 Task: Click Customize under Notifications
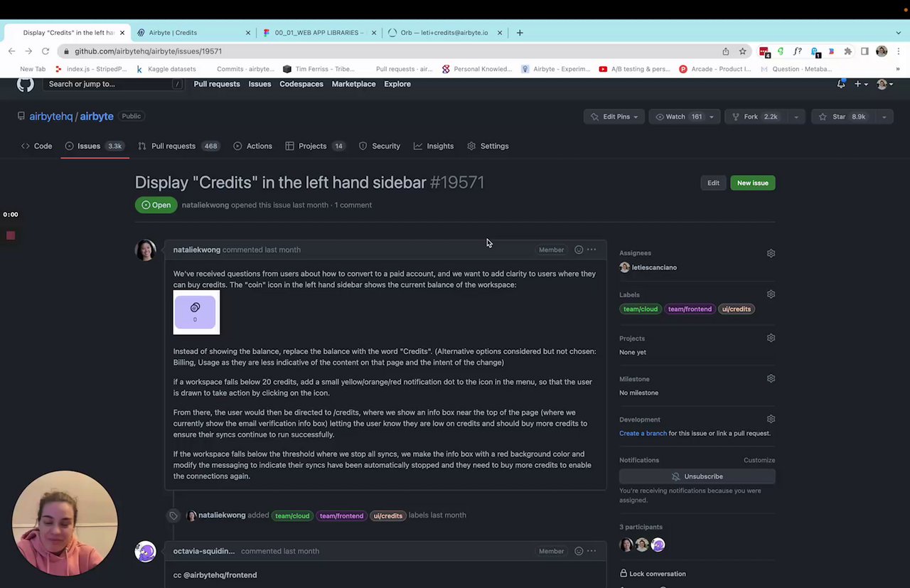click(x=759, y=460)
